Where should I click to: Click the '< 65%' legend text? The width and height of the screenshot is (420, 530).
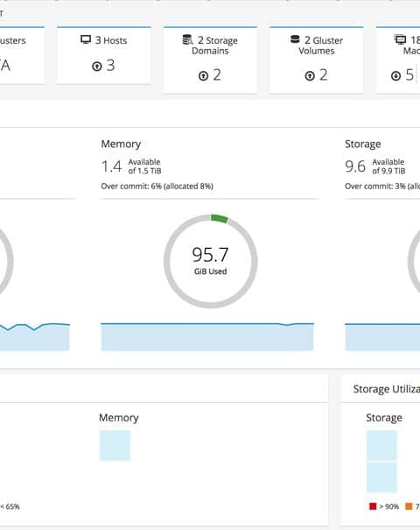tap(10, 506)
